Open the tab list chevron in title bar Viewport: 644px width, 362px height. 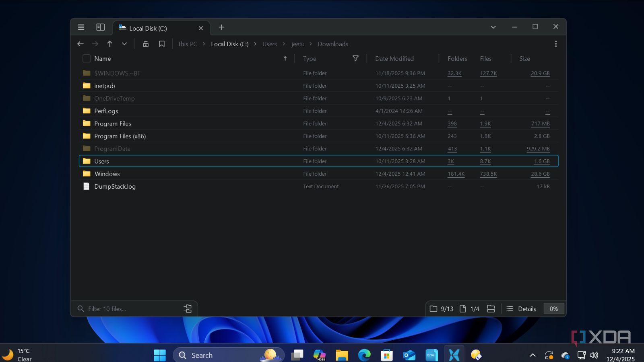pos(493,27)
